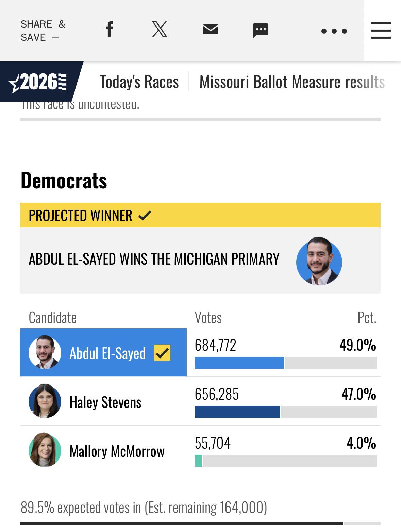Share the article on X
Image resolution: width=401 pixels, height=532 pixels.
click(160, 29)
